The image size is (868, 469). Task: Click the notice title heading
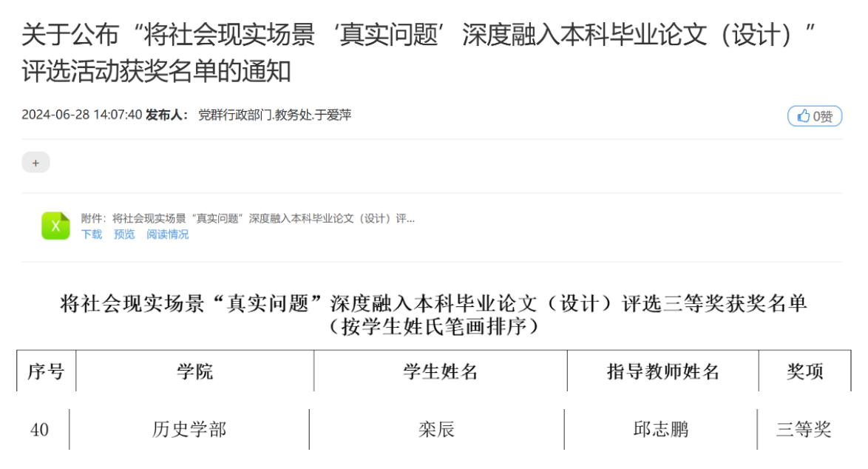[x=418, y=53]
